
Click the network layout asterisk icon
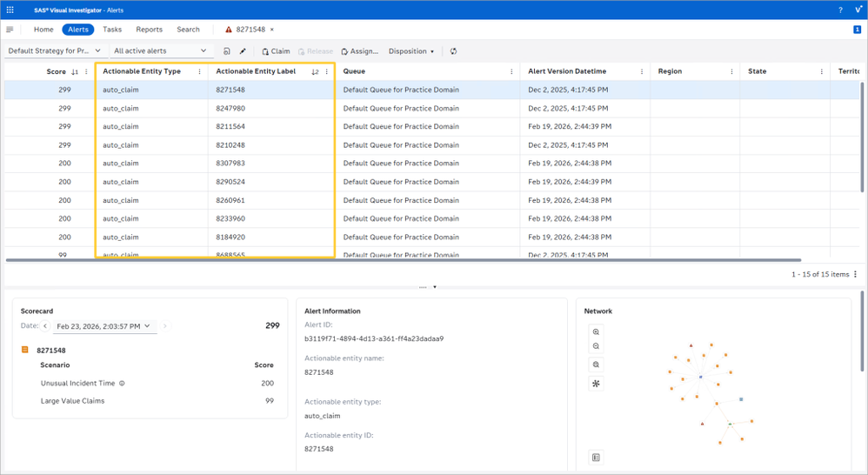[596, 383]
